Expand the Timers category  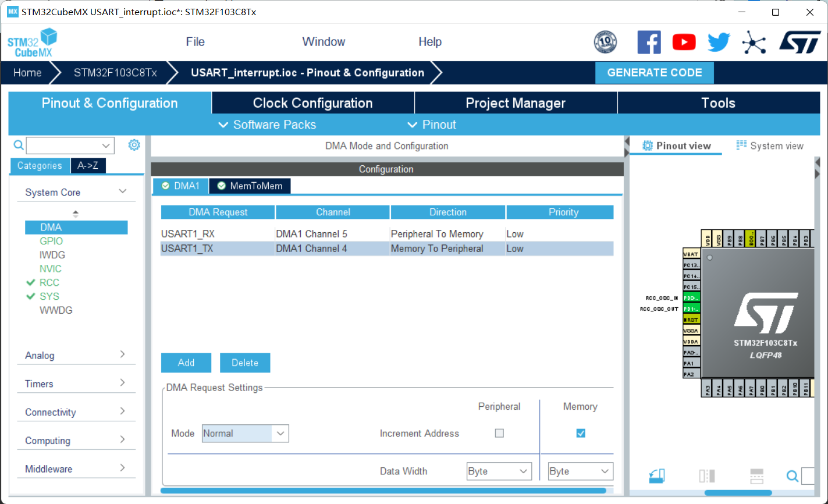pos(76,384)
